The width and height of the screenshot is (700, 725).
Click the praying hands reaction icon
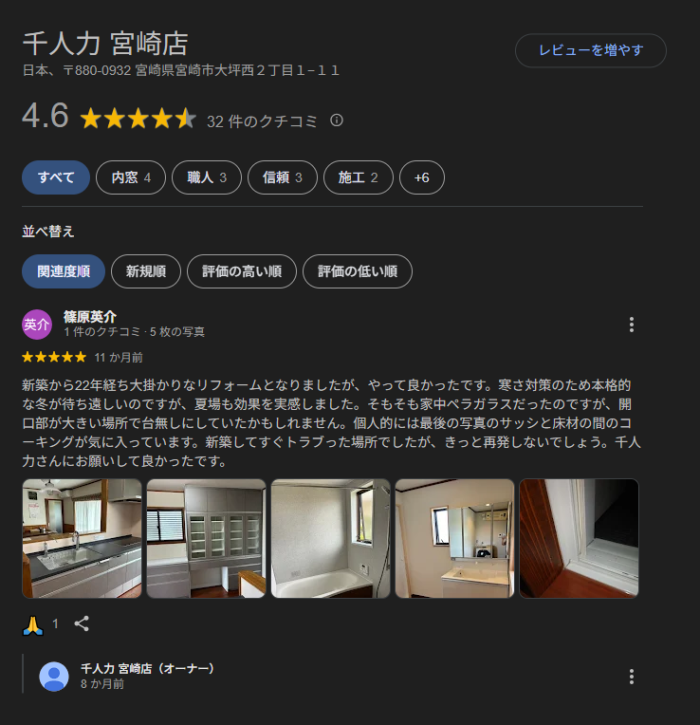point(33,626)
